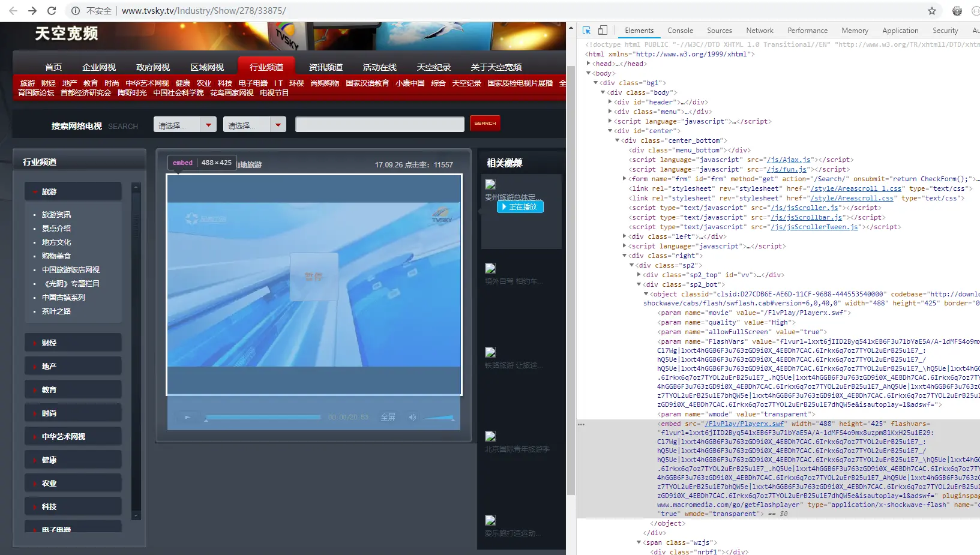The image size is (980, 555).
Task: Open the 贵州旅游总体宣 related video thumbnail
Action: click(x=490, y=184)
